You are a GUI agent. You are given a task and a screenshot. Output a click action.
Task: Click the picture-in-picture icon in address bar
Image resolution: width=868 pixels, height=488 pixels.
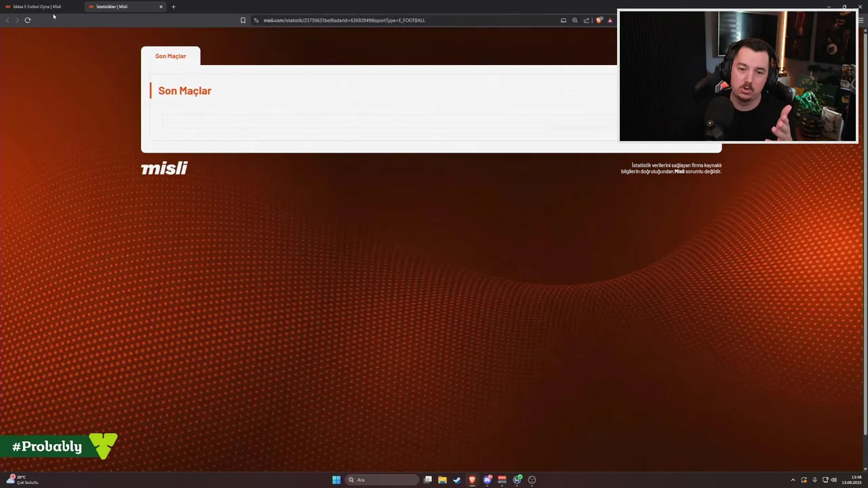click(564, 20)
